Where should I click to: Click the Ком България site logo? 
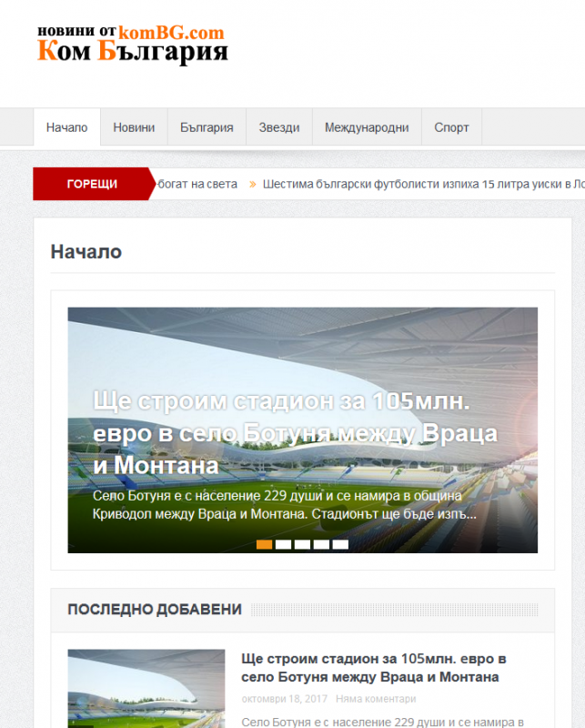point(132,43)
